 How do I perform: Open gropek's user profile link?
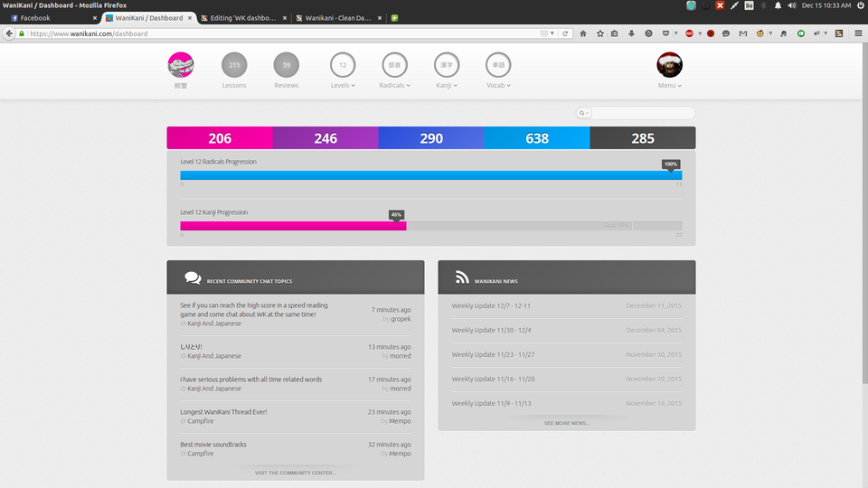[401, 319]
